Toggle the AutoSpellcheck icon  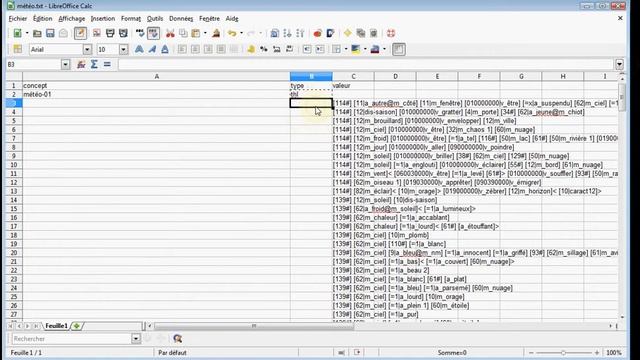click(x=153, y=33)
